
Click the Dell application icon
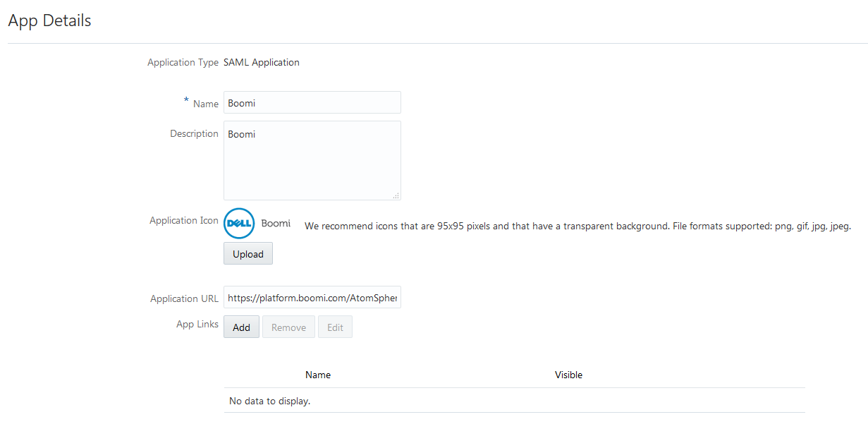pos(238,223)
